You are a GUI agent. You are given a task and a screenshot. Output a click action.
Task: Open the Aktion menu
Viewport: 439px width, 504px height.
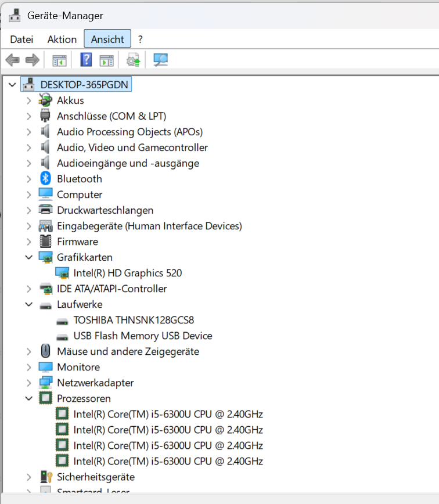pyautogui.click(x=62, y=39)
